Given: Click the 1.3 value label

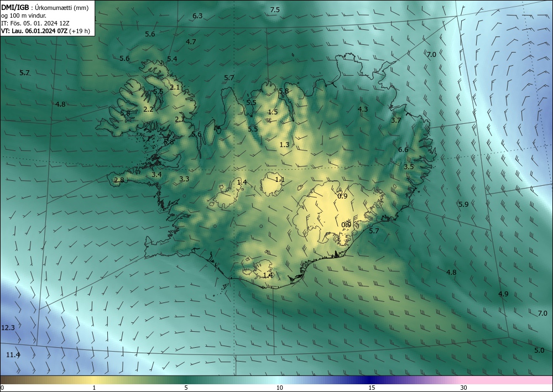Looking at the screenshot, I should point(284,144).
